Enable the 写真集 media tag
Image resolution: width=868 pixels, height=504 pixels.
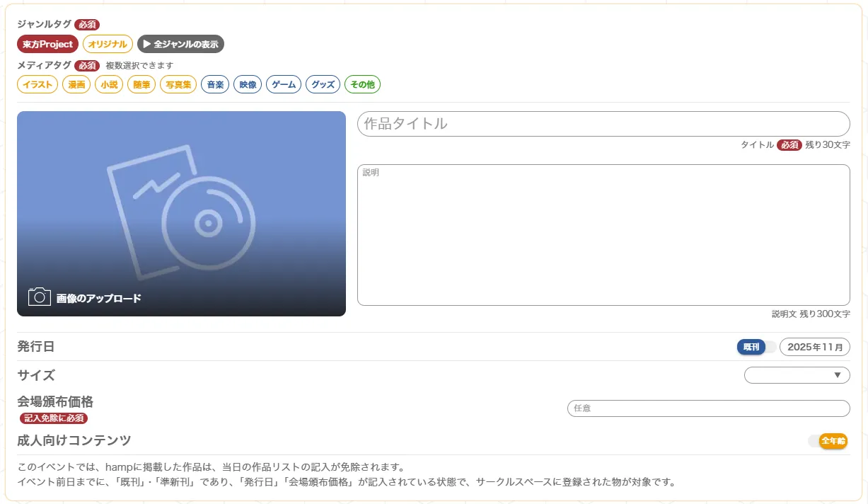[x=178, y=85]
